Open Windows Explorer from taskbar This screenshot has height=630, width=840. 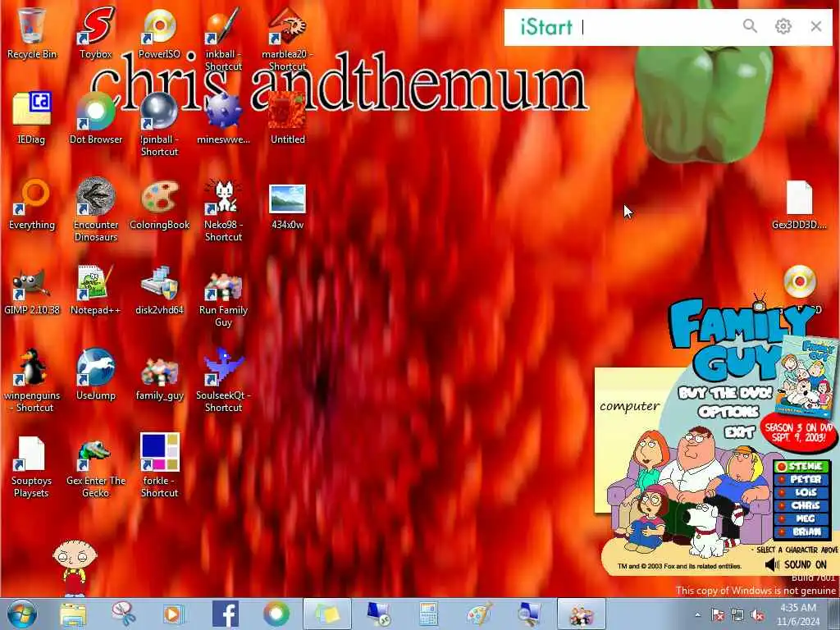click(x=73, y=614)
